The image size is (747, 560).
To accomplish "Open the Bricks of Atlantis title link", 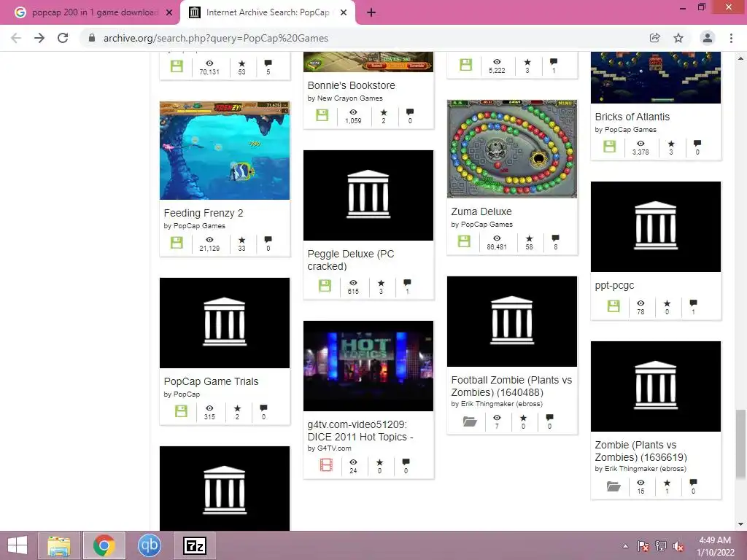I will (x=632, y=117).
